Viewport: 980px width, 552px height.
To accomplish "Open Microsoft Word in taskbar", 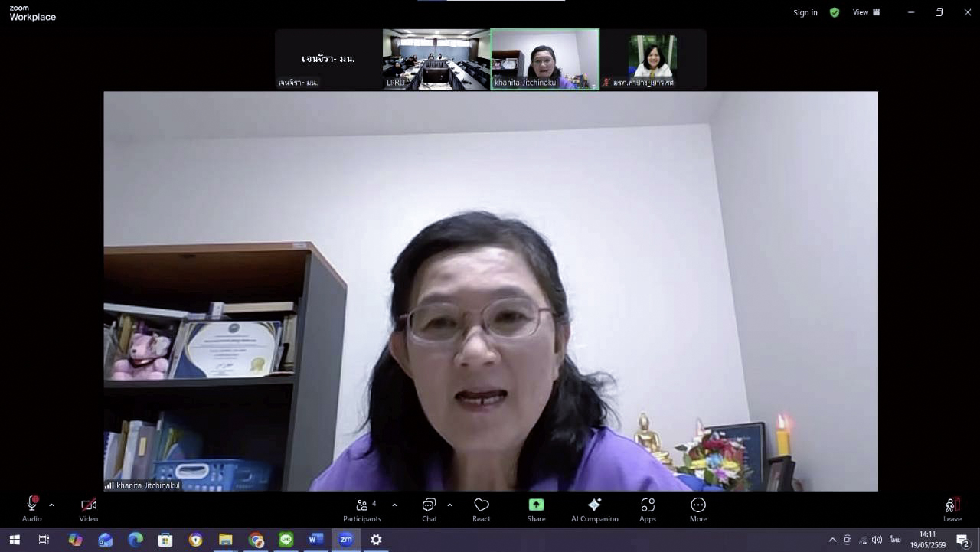I will (x=315, y=540).
